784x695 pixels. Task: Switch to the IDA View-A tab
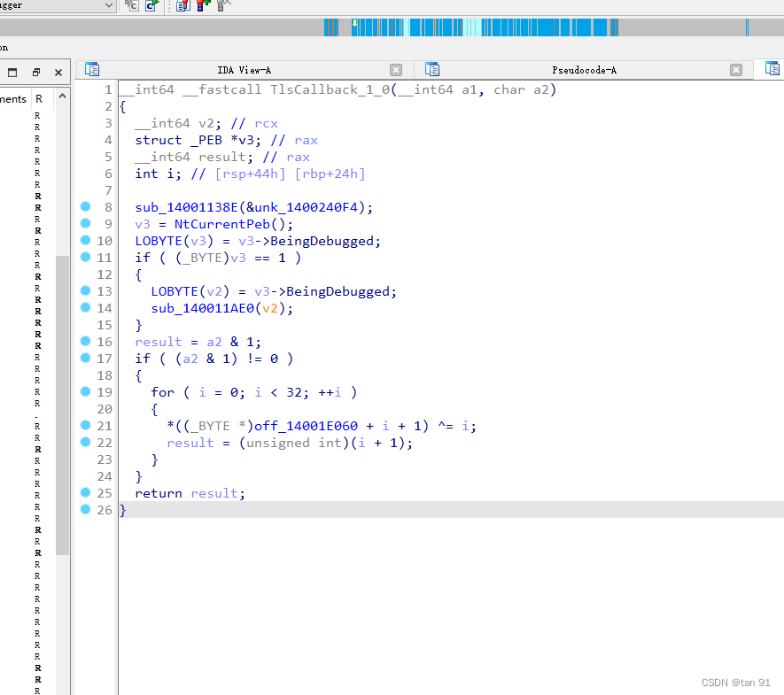244,70
